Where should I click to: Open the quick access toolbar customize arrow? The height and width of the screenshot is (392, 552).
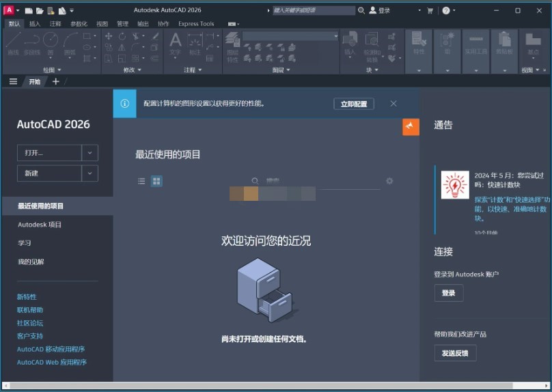[72, 10]
